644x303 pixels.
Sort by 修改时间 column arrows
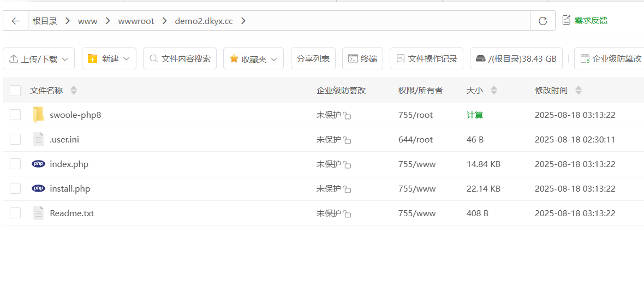(x=579, y=90)
